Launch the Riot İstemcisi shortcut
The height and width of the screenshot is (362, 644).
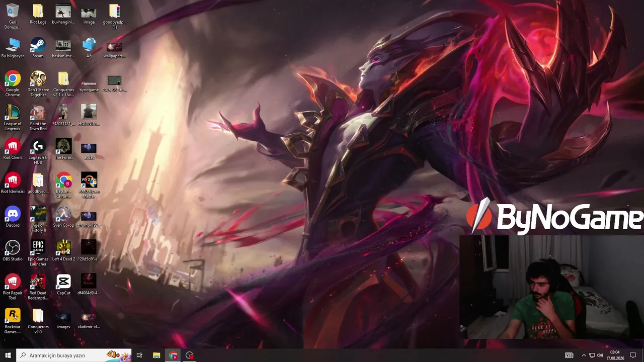13,180
